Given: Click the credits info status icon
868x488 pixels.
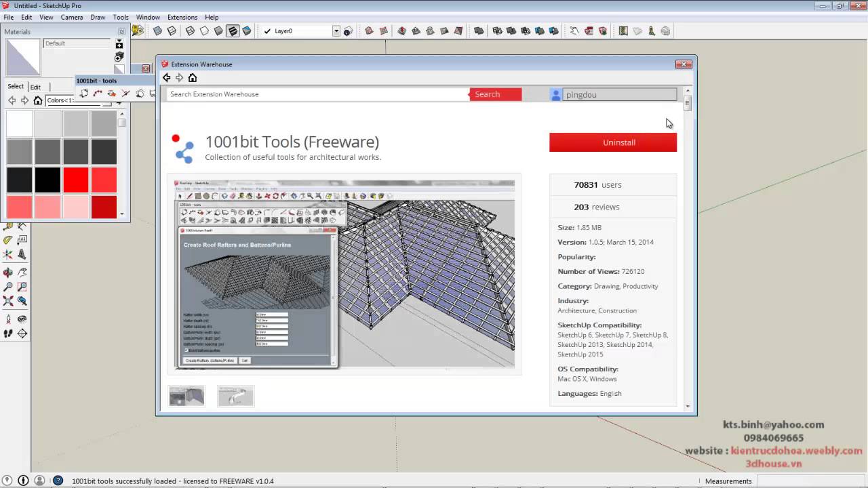Looking at the screenshot, I should pos(22,481).
